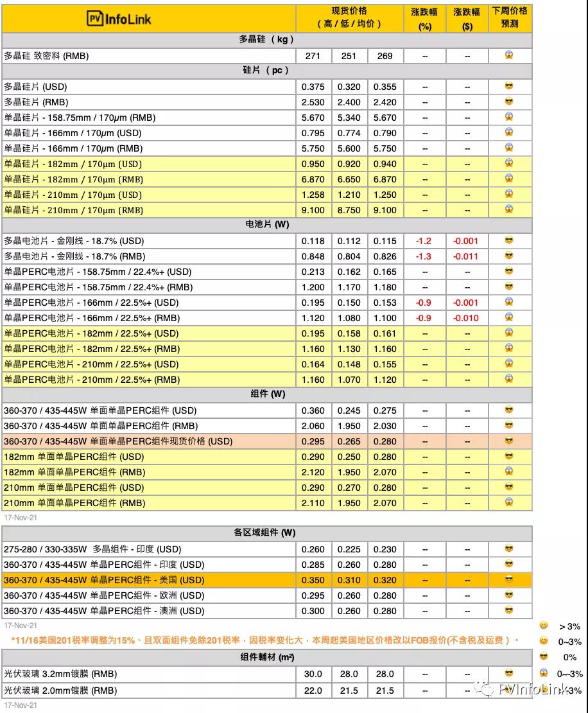This screenshot has height=713, width=588.
Task: Click the red -1.2 percentage change cell
Action: (424, 241)
